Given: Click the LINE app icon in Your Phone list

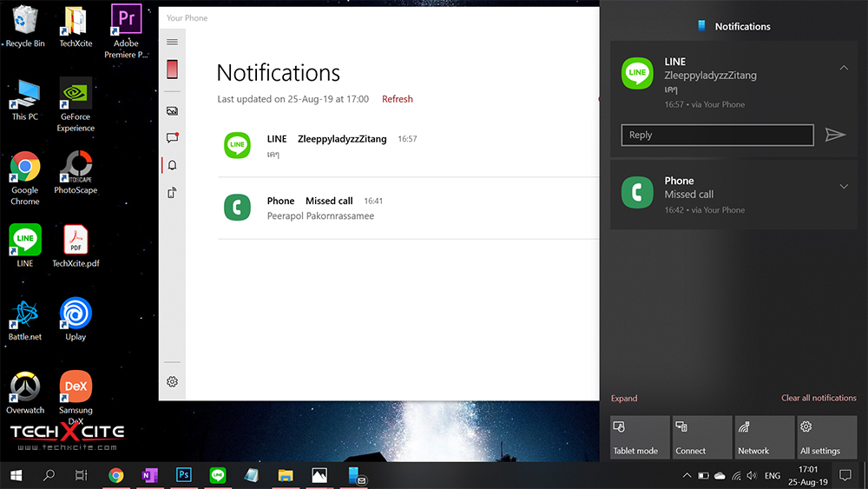Looking at the screenshot, I should coord(237,145).
